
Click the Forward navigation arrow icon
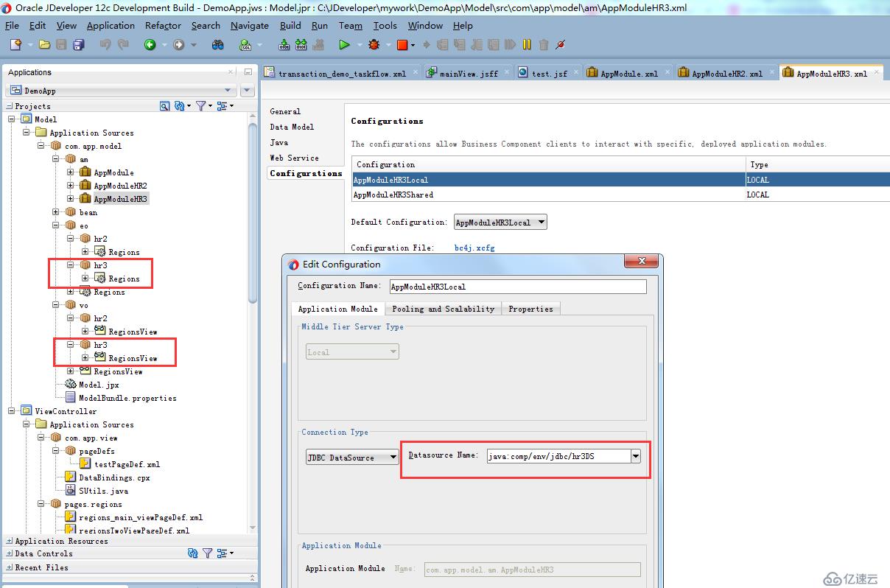(x=178, y=45)
